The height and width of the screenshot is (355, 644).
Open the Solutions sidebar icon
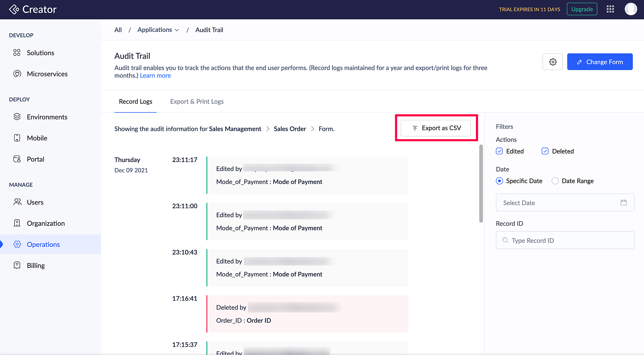coord(17,53)
